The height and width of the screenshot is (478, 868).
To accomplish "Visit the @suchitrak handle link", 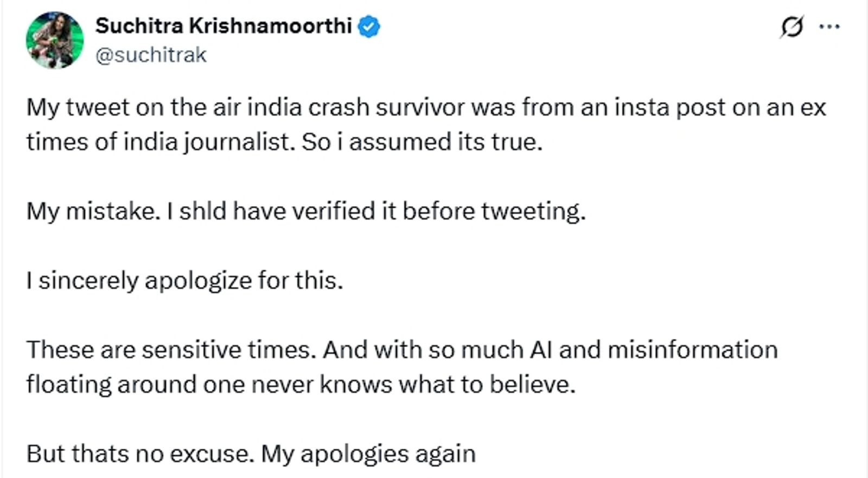I will (151, 55).
